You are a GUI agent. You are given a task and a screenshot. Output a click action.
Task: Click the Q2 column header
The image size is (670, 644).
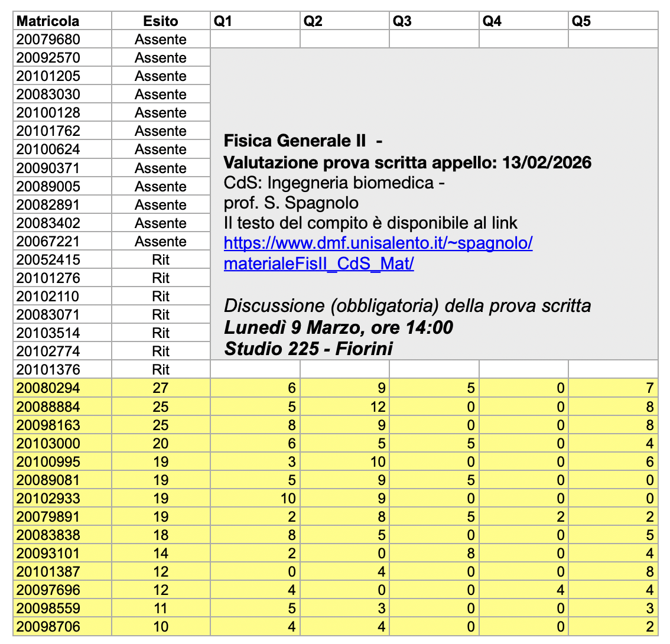tap(344, 21)
